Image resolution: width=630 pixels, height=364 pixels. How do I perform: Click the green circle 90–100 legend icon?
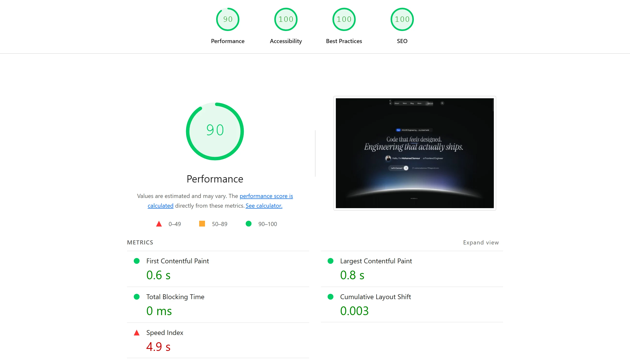pos(249,224)
